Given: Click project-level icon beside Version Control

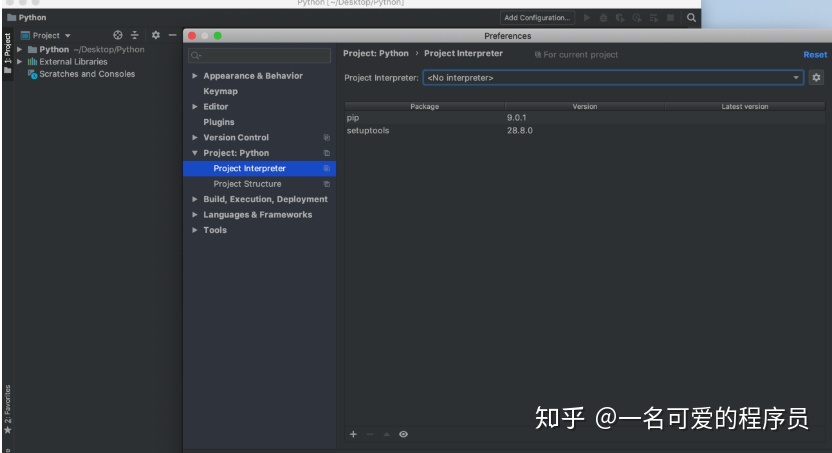Looking at the screenshot, I should (x=327, y=137).
